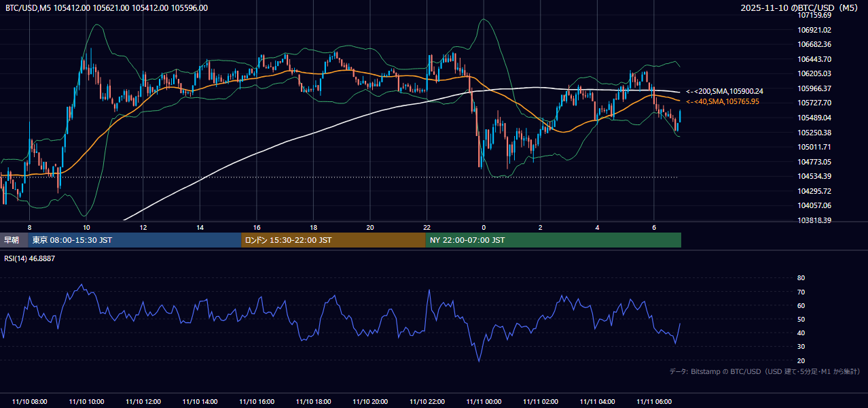Screen dimensions: 868x408
Task: Click price axis value 103818.39
Action: pos(814,220)
